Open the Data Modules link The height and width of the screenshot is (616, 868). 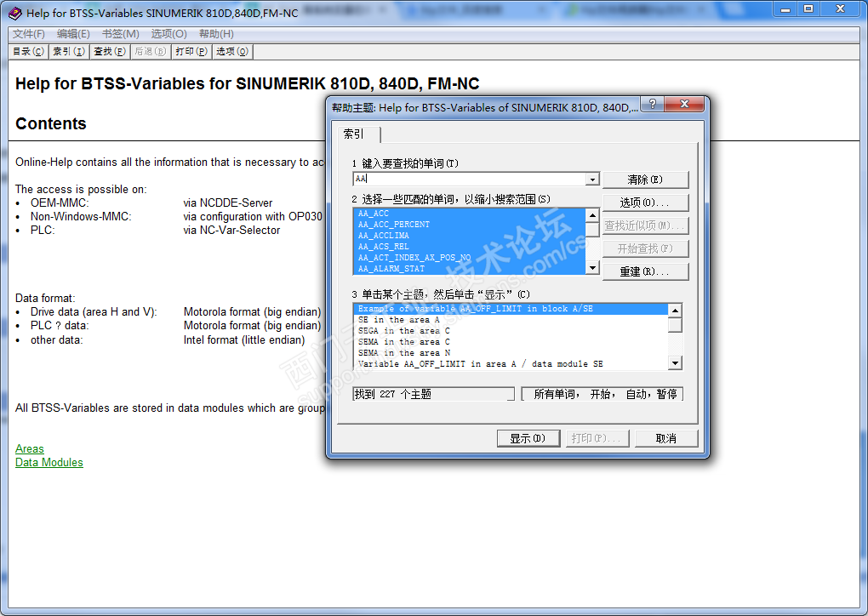49,463
